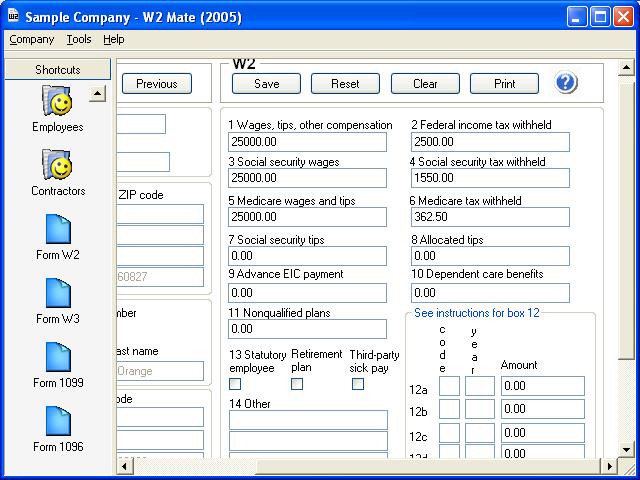The height and width of the screenshot is (480, 640).
Task: Tick the Third-party sick pay checkbox
Action: pyautogui.click(x=358, y=384)
